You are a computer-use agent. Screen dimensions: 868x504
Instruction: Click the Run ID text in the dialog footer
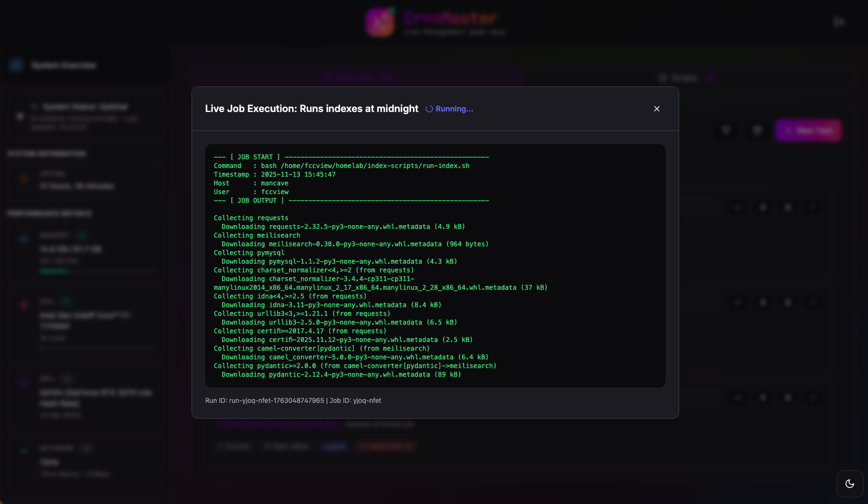pos(264,401)
